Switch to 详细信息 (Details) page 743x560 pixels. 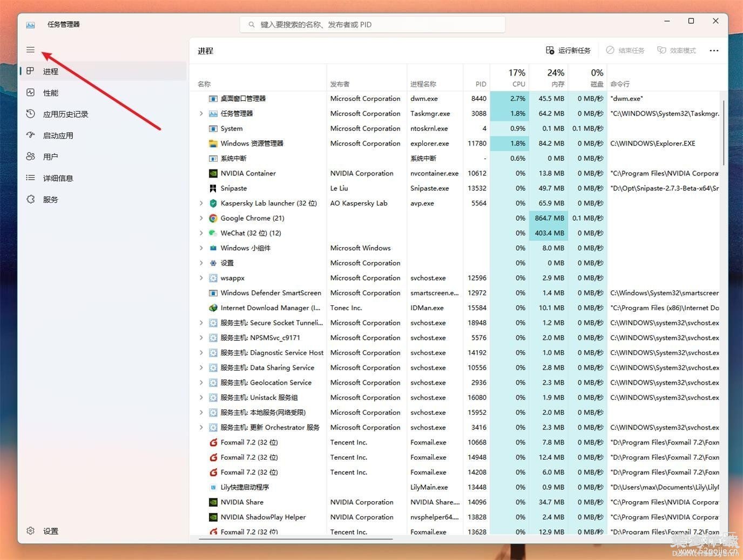(104, 178)
